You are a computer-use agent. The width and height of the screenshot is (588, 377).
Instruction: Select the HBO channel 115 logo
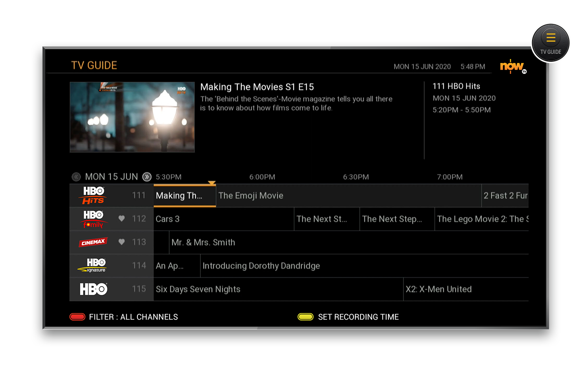click(93, 289)
